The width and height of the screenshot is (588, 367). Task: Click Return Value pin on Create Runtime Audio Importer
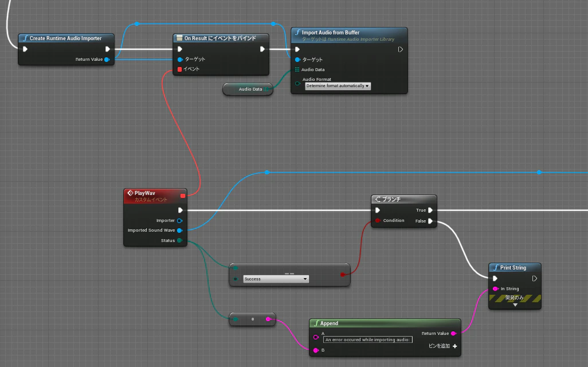pyautogui.click(x=107, y=59)
